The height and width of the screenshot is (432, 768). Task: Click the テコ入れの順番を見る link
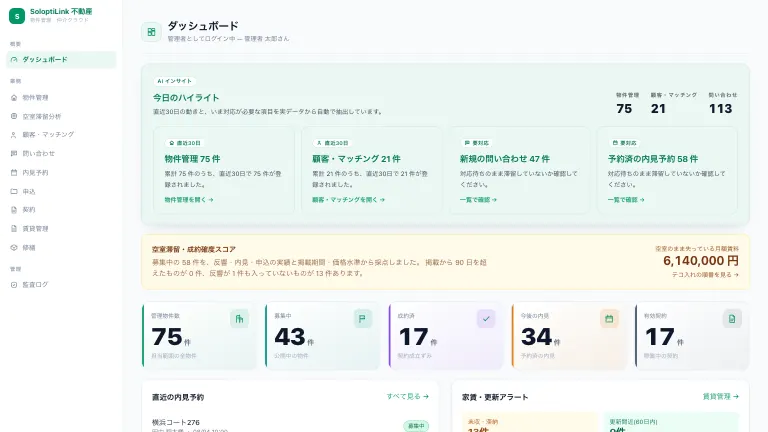click(705, 275)
